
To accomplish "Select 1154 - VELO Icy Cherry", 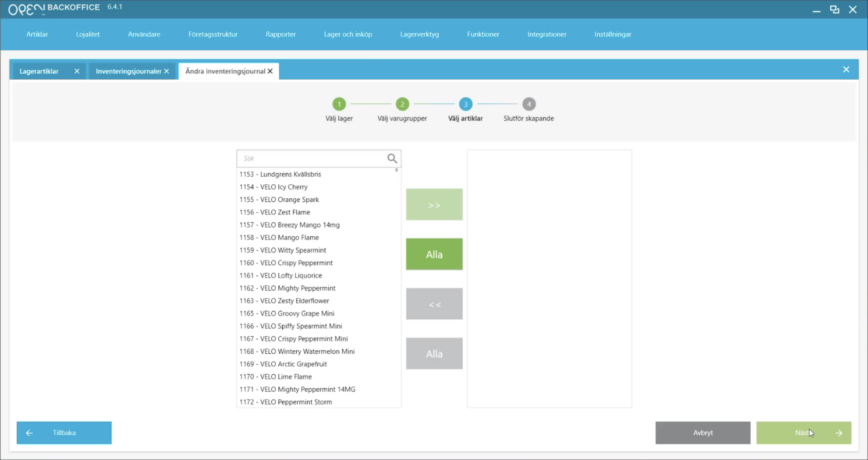I will pyautogui.click(x=318, y=187).
